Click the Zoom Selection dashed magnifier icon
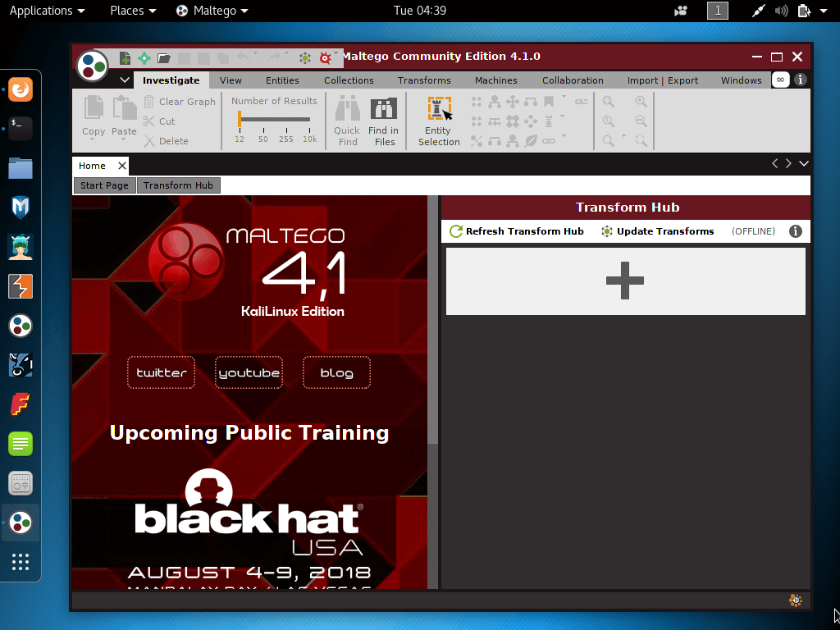The height and width of the screenshot is (630, 840). 641,141
